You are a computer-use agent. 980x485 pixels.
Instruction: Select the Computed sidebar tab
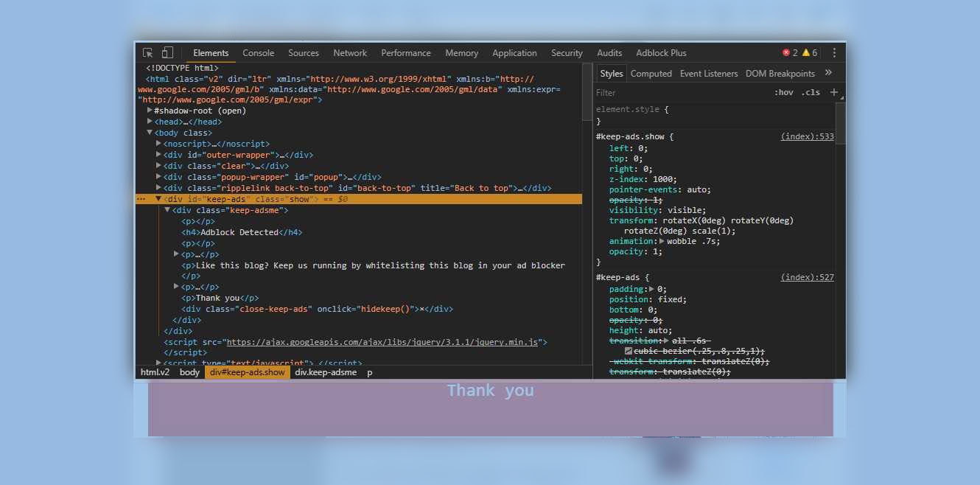(651, 74)
